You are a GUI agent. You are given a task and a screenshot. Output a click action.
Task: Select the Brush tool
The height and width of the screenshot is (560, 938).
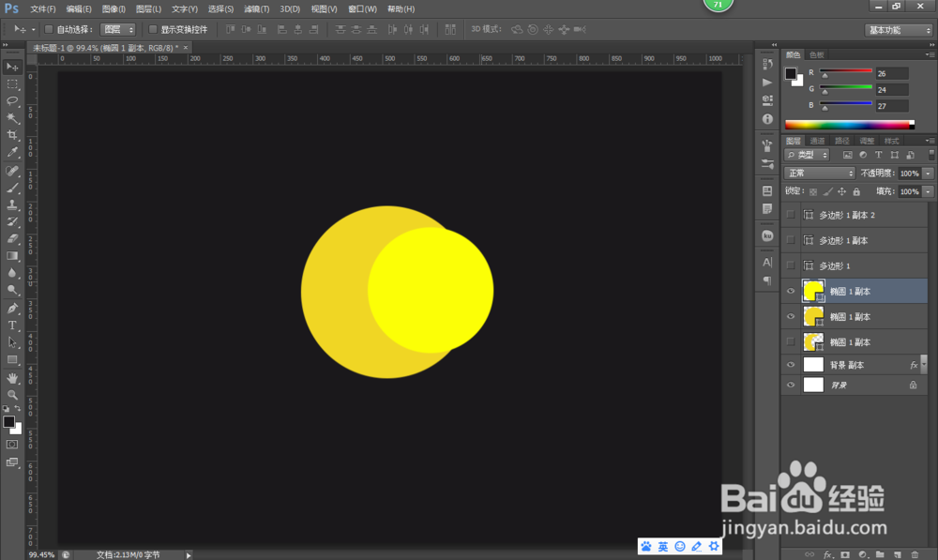pos(12,188)
